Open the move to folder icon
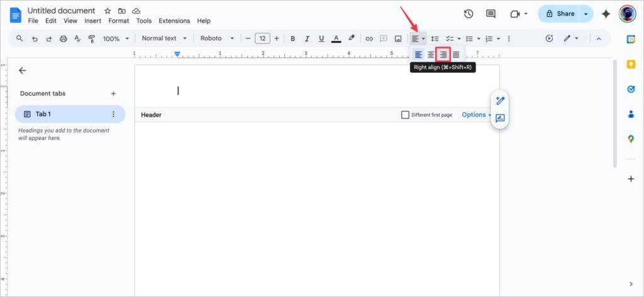The height and width of the screenshot is (297, 644). (x=121, y=11)
